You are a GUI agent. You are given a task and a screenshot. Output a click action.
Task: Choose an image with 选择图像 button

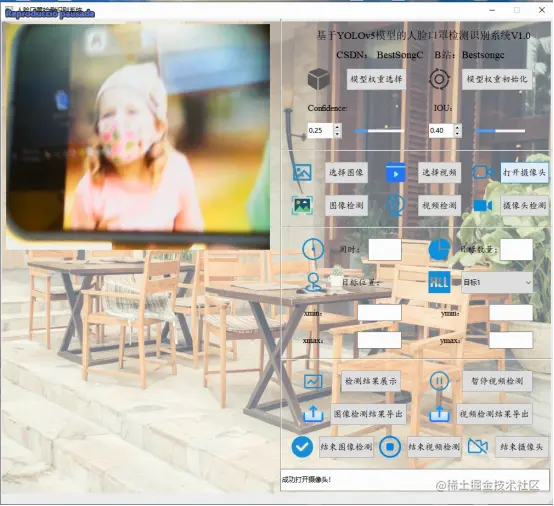click(346, 172)
